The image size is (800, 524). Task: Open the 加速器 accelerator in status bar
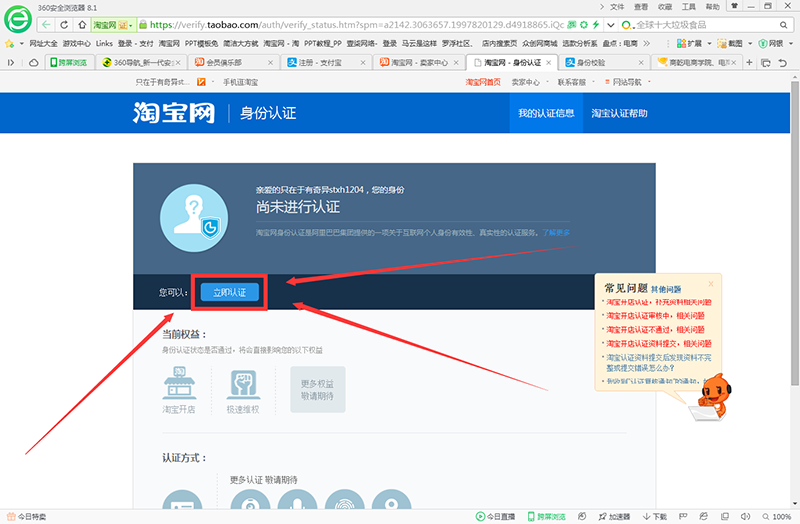click(x=614, y=516)
